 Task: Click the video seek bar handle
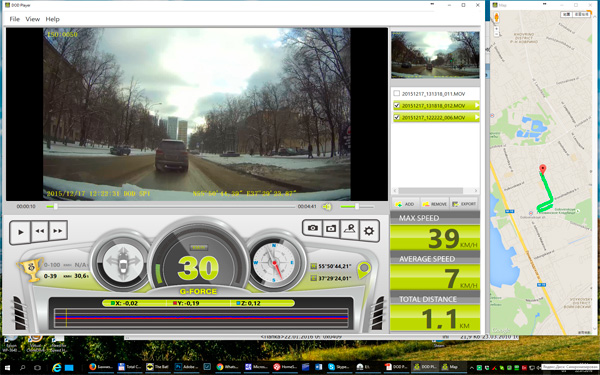click(55, 207)
